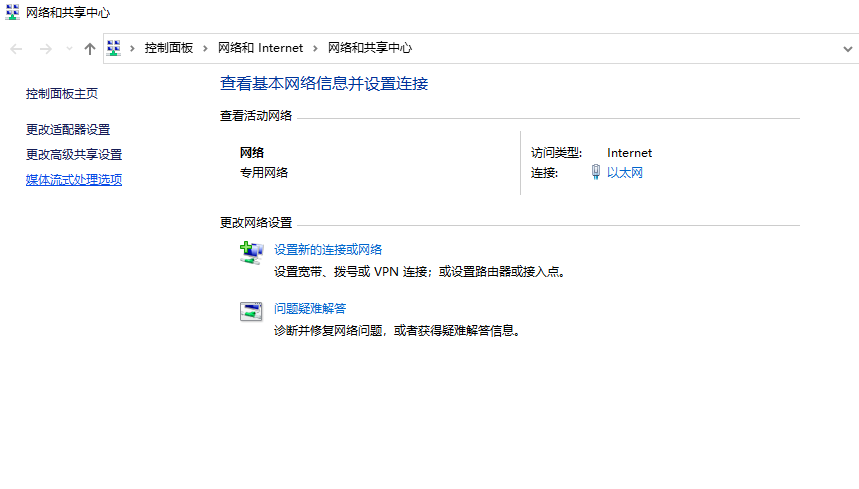Expand the chevron after 控制面板 breadcrumb

click(206, 48)
